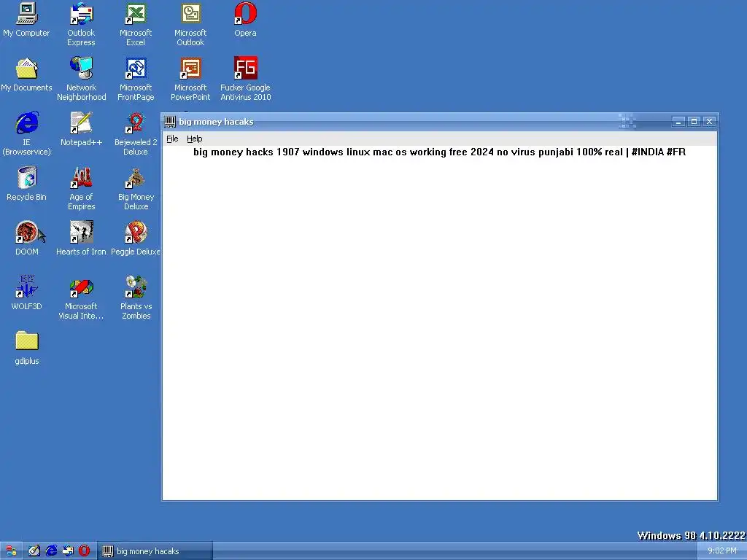
Task: Select the DOOM desktop shortcut
Action: pyautogui.click(x=27, y=239)
